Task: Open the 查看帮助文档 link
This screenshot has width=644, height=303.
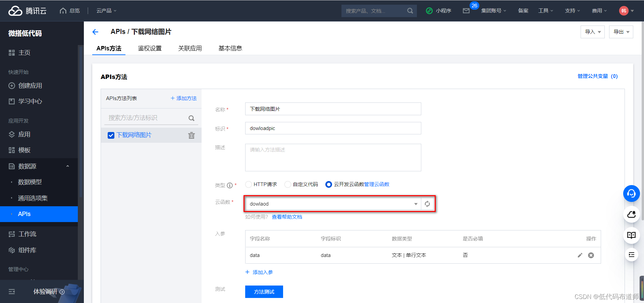Action: coord(287,217)
